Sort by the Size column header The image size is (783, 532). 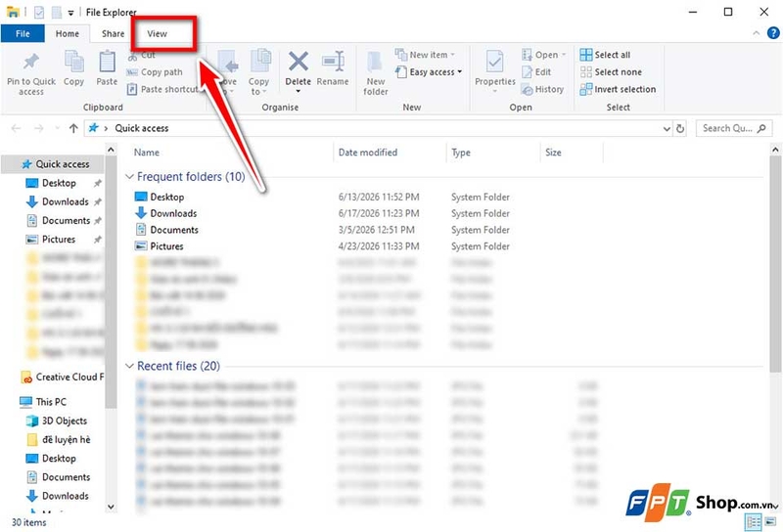pyautogui.click(x=553, y=153)
